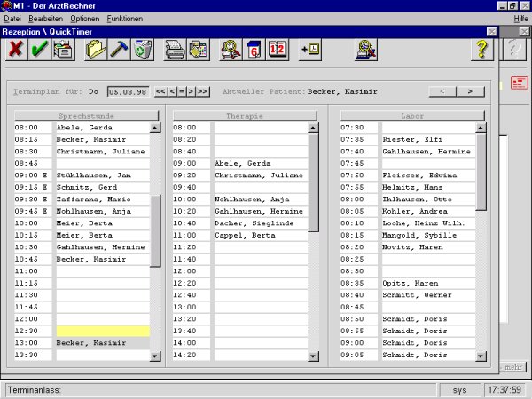This screenshot has height=399, width=532.
Task: Click the yellow question mark help icon
Action: click(x=482, y=50)
